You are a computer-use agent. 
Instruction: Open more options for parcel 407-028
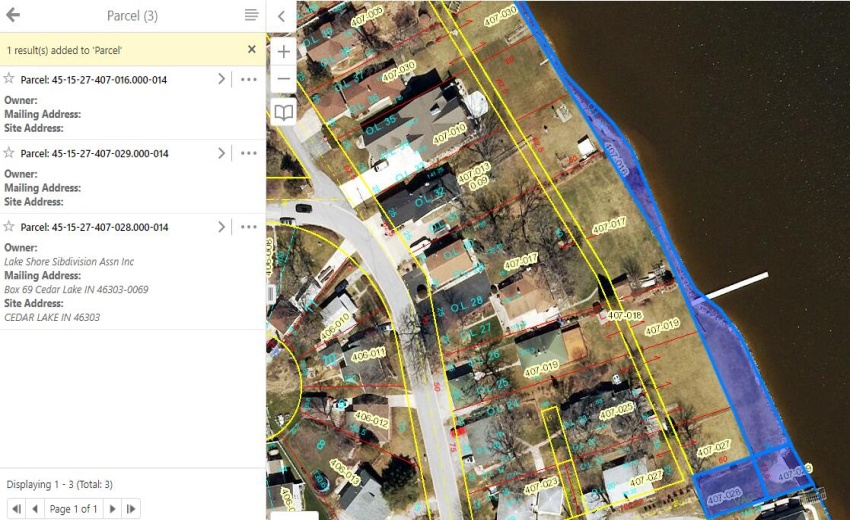coord(249,227)
